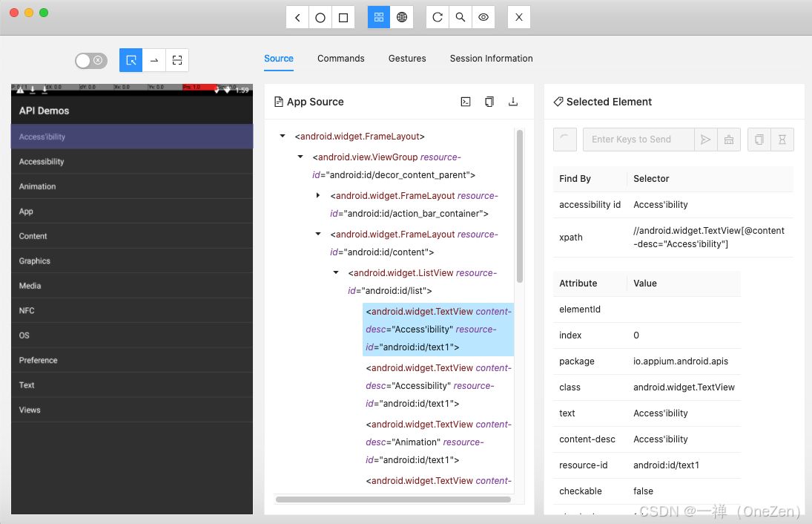The image size is (812, 524).
Task: Click the index value 0
Action: [636, 335]
